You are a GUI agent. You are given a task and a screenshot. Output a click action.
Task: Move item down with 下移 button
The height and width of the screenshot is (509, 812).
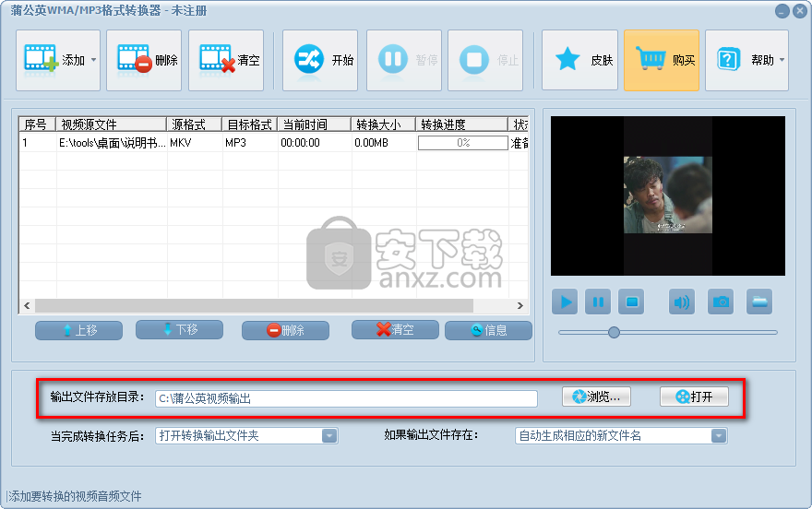pos(179,329)
